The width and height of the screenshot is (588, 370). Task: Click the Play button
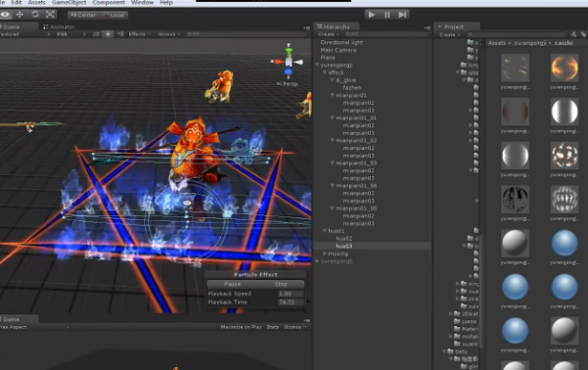coord(372,15)
